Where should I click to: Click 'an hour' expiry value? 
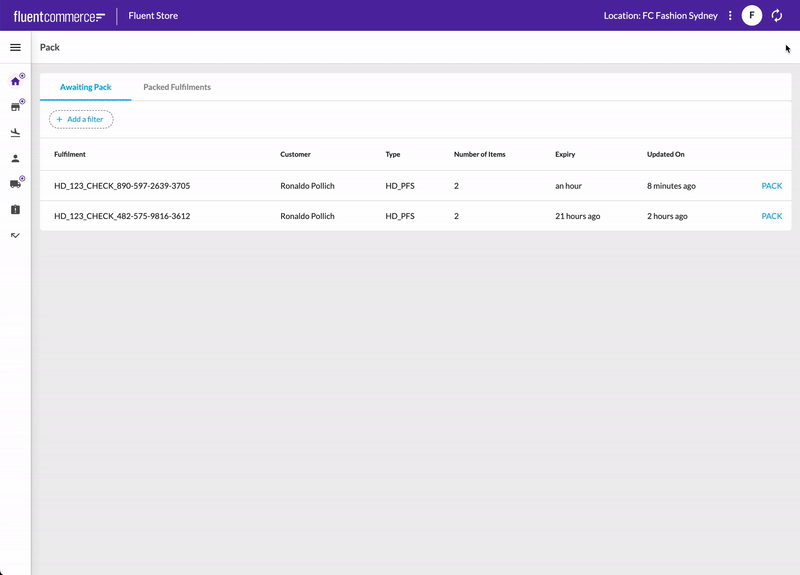[x=568, y=186]
